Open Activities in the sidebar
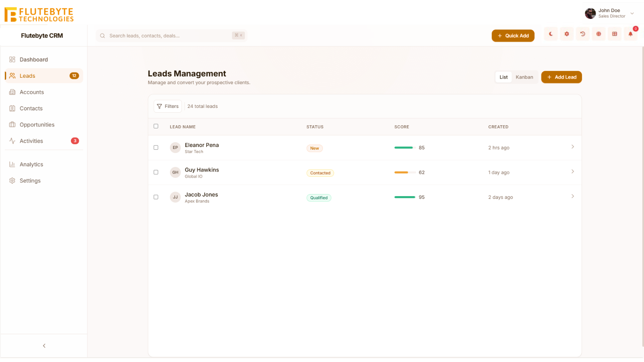The height and width of the screenshot is (362, 644). coord(44,141)
